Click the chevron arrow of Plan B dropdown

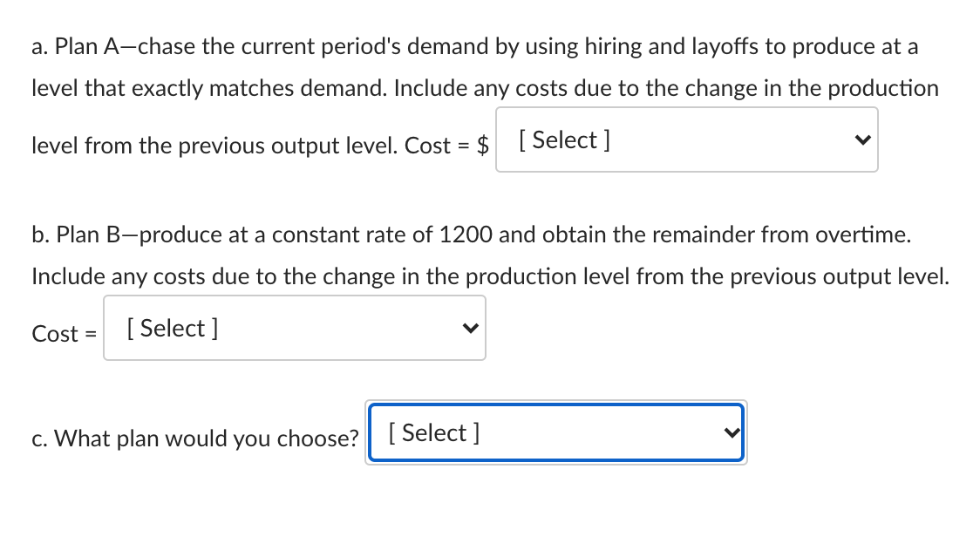(x=470, y=328)
